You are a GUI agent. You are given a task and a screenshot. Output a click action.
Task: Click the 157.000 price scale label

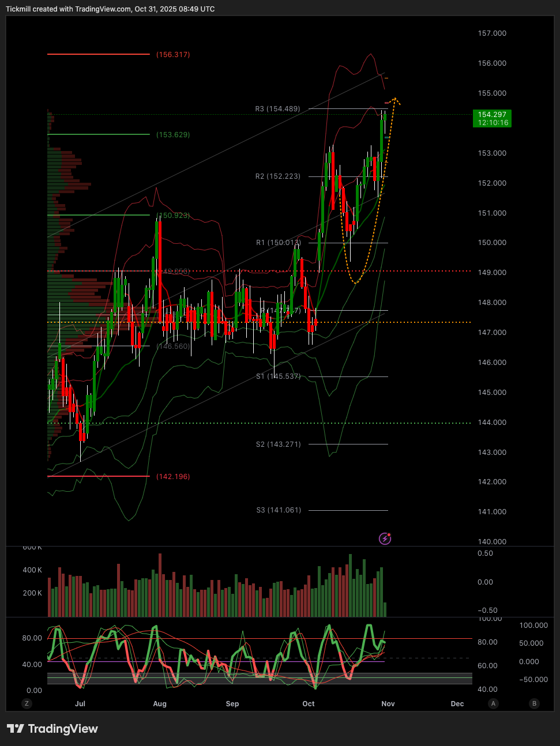click(492, 33)
